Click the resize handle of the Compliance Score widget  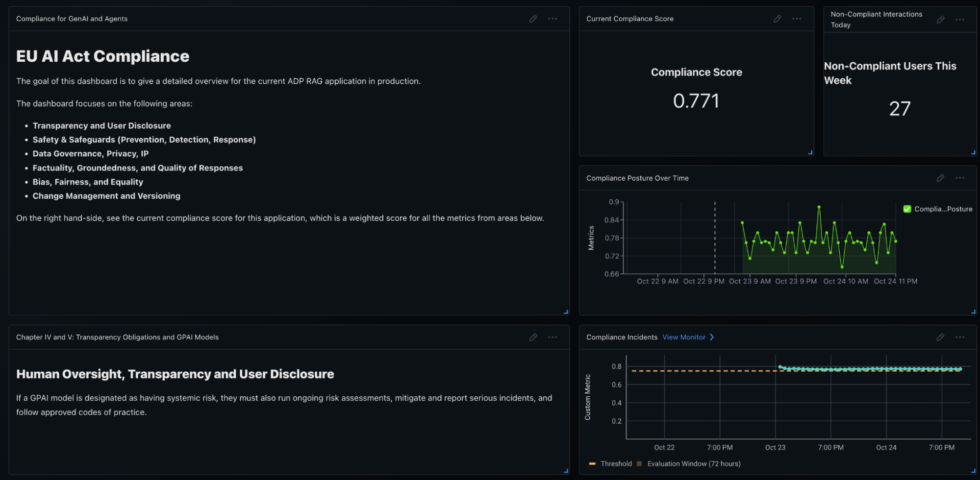click(810, 152)
